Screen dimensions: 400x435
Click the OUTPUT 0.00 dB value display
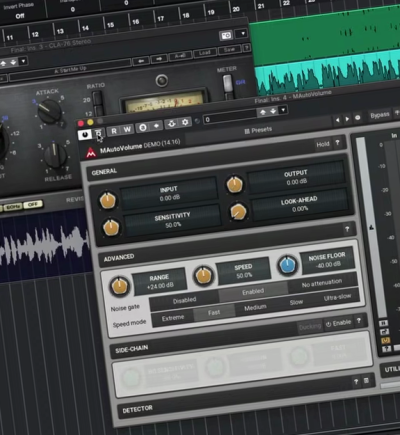pos(296,177)
